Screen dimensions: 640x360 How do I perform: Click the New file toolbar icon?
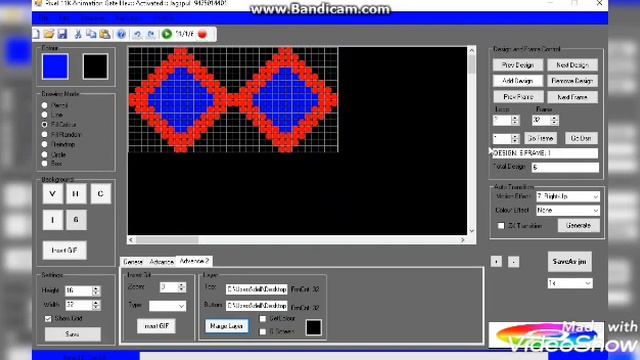(36, 34)
